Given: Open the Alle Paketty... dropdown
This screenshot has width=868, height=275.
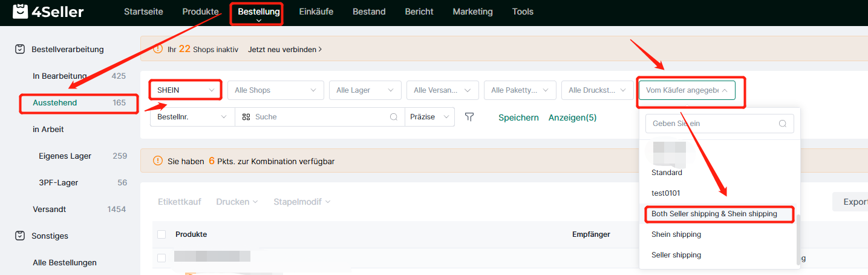Looking at the screenshot, I should (x=520, y=90).
